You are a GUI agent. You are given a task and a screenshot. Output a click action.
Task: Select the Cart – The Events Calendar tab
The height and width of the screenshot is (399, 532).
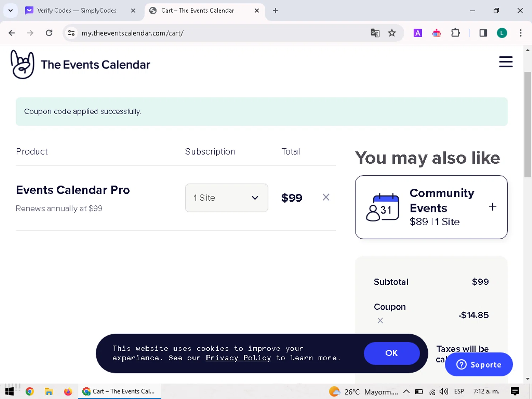click(198, 11)
